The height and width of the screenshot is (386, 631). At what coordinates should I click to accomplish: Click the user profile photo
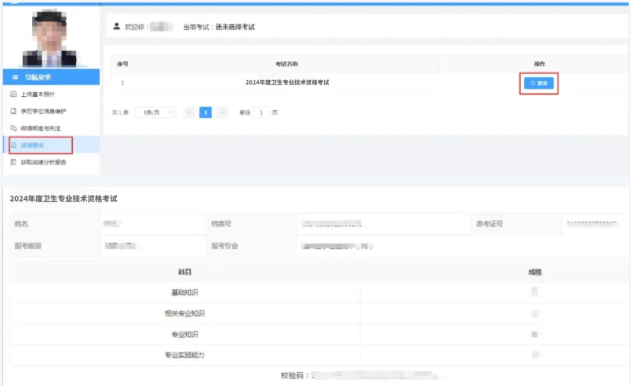coord(50,38)
